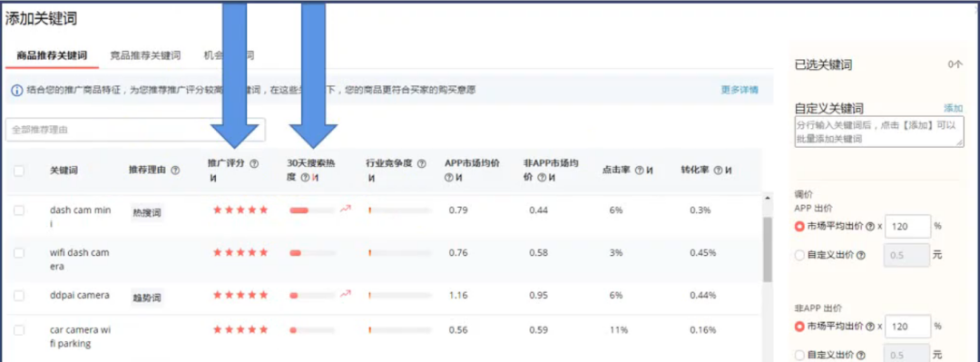Open help icon for APP市场均价 column
This screenshot has width=980, height=362.
pyautogui.click(x=448, y=178)
